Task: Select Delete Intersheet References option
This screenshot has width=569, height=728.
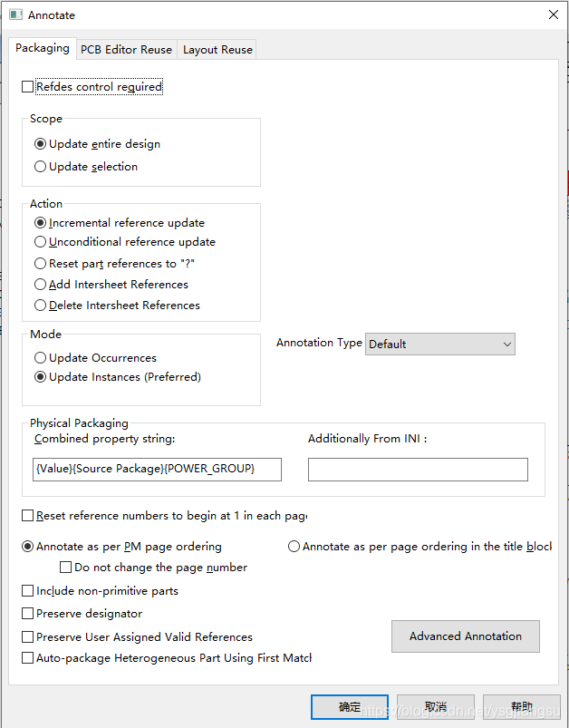Action: [x=41, y=306]
